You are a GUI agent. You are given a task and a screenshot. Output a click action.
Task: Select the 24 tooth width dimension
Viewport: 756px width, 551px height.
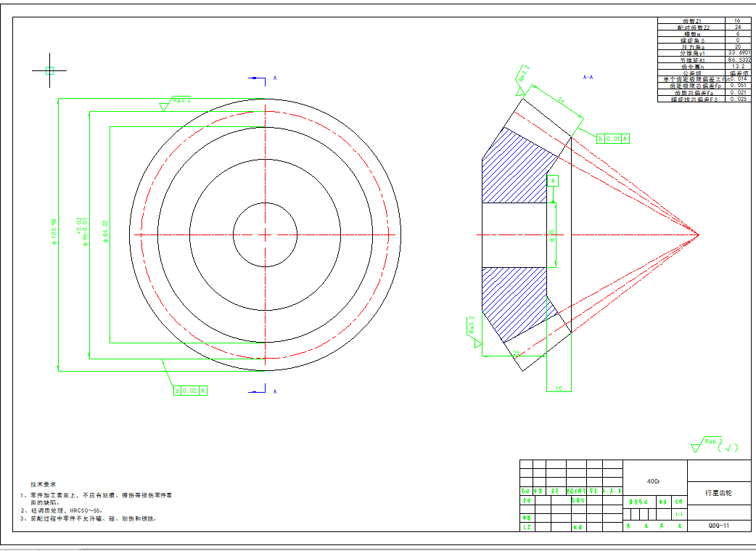click(x=560, y=100)
